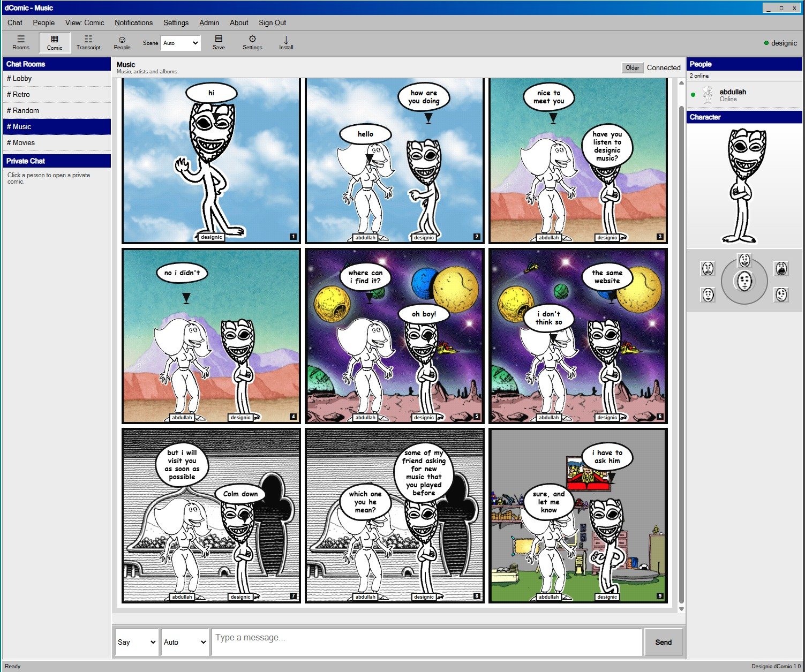Join the # Movies chat room
Viewport: 805px width, 672px height.
coord(57,142)
